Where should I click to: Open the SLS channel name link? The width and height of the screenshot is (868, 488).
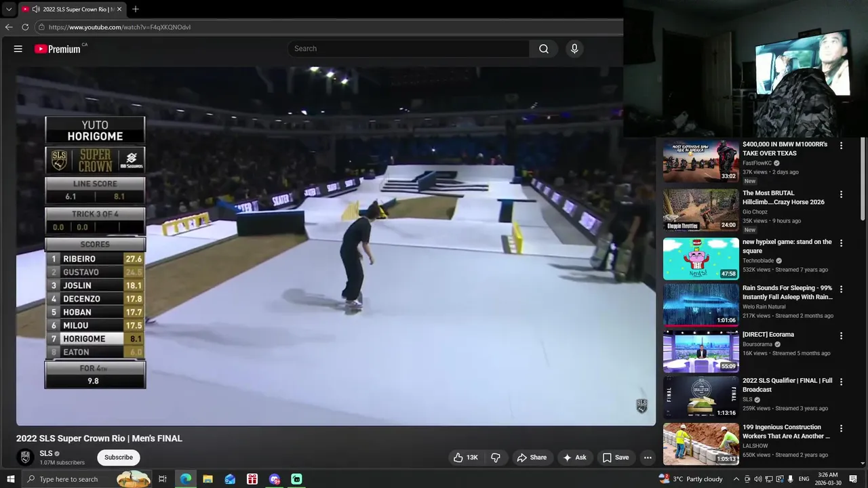(x=45, y=453)
